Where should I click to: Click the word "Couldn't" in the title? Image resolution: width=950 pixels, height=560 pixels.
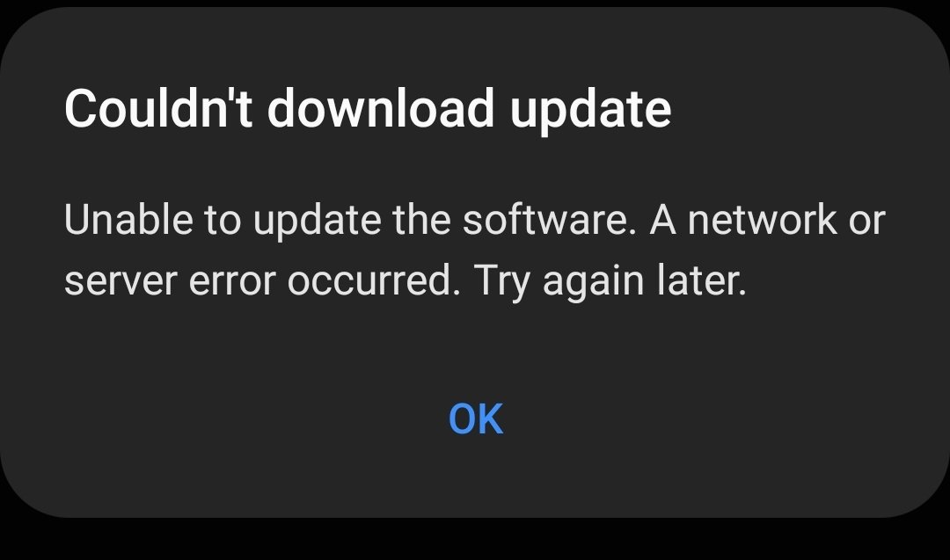point(158,109)
